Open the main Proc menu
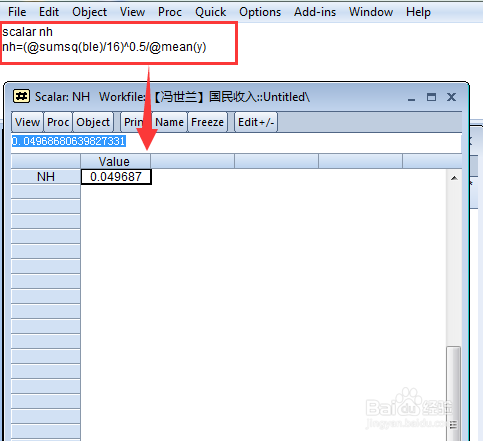The height and width of the screenshot is (441, 483). coord(170,12)
